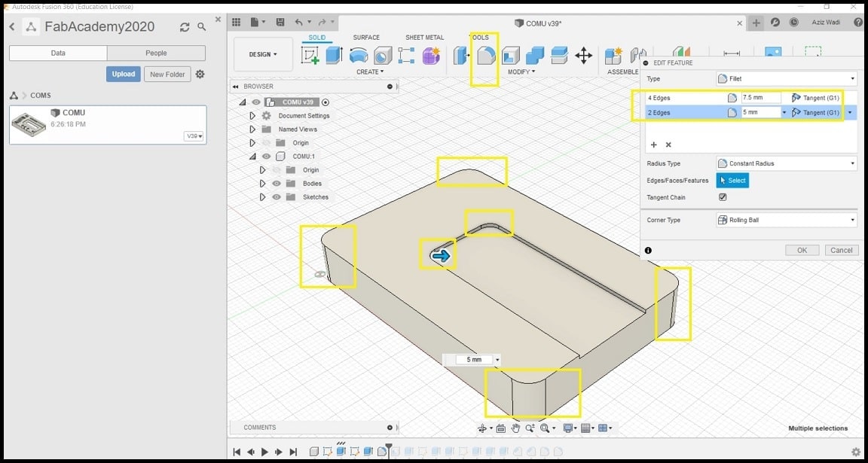Open the Type Fillet dropdown
The height and width of the screenshot is (463, 868).
pos(787,78)
